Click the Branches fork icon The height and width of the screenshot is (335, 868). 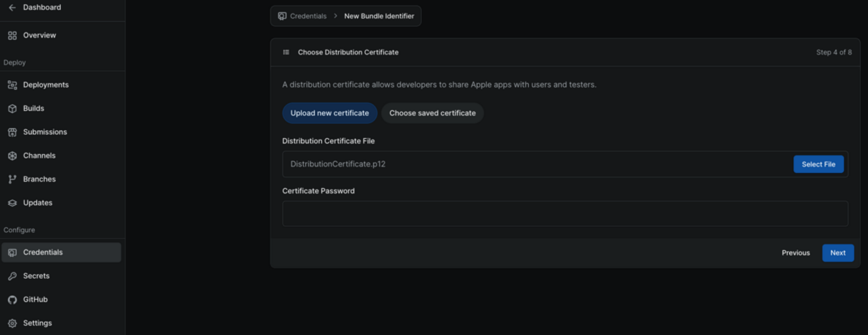[x=12, y=180]
